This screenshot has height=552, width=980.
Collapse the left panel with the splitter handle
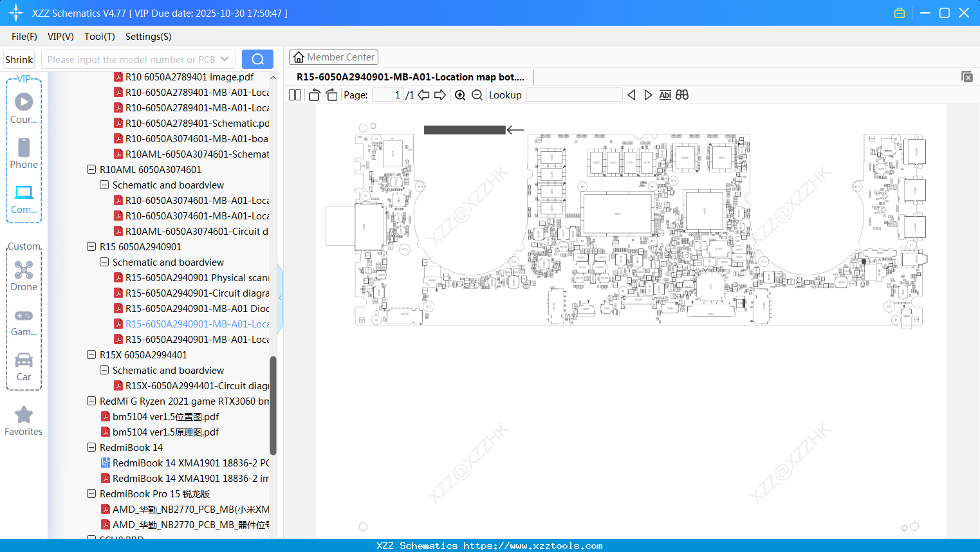[280, 297]
